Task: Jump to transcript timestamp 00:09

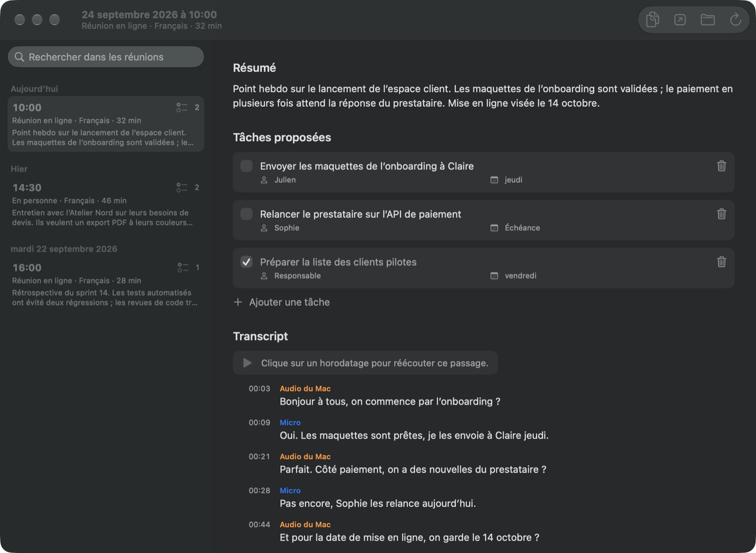Action: tap(259, 423)
